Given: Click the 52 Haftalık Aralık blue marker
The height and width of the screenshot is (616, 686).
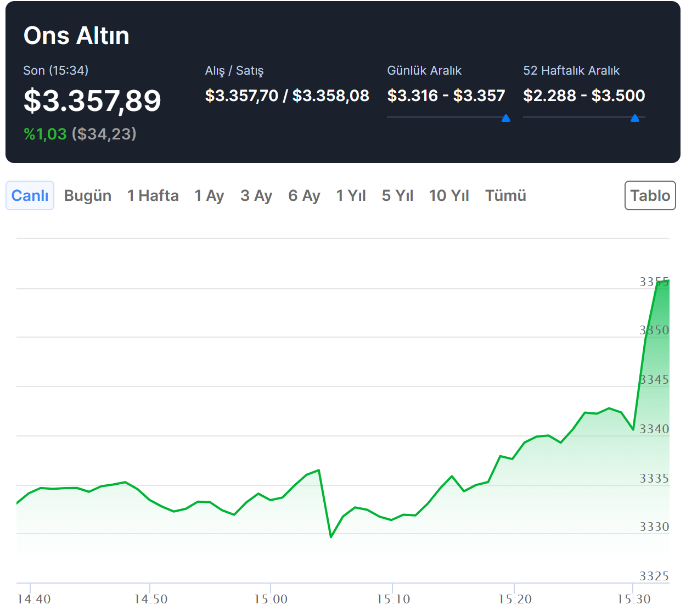Looking at the screenshot, I should point(635,118).
